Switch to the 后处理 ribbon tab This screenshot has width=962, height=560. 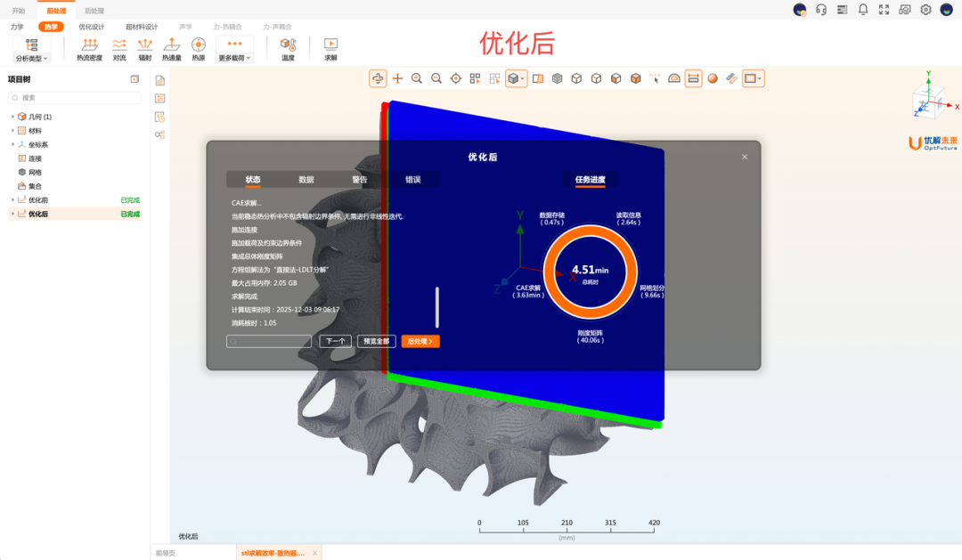(94, 11)
